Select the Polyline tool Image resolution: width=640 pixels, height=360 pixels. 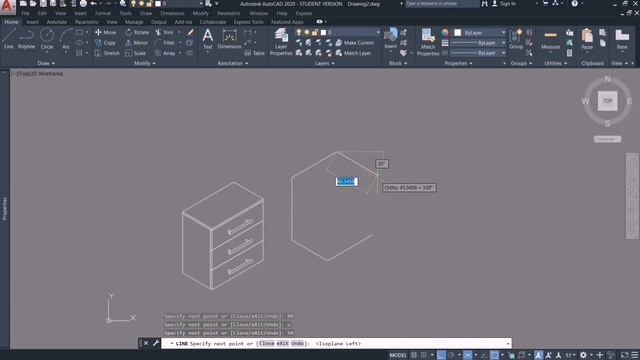pos(27,39)
